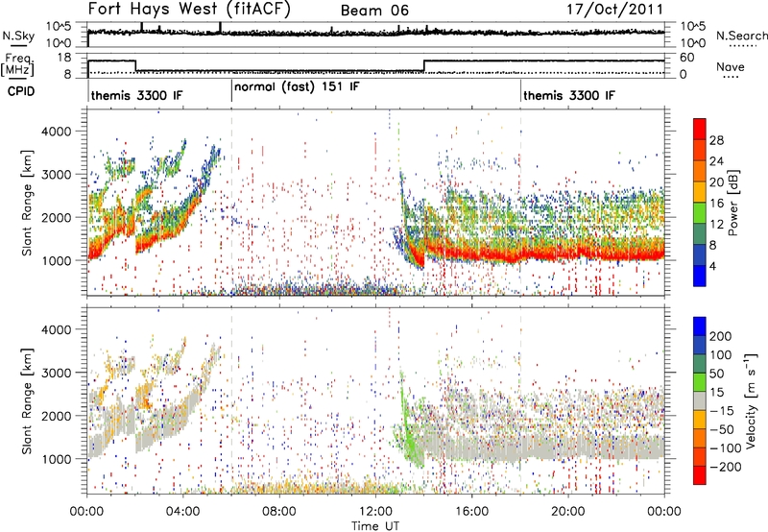Select the 'Freq. [MHz]' axis label

[x=18, y=65]
